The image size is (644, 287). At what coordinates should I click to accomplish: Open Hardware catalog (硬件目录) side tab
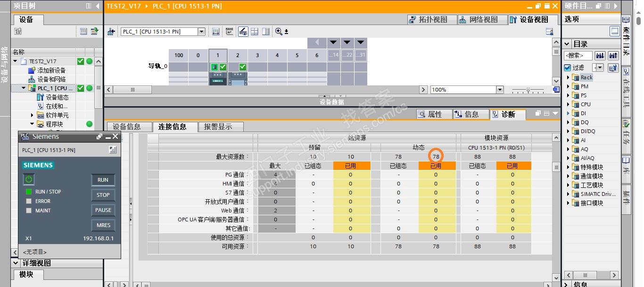coord(626,39)
